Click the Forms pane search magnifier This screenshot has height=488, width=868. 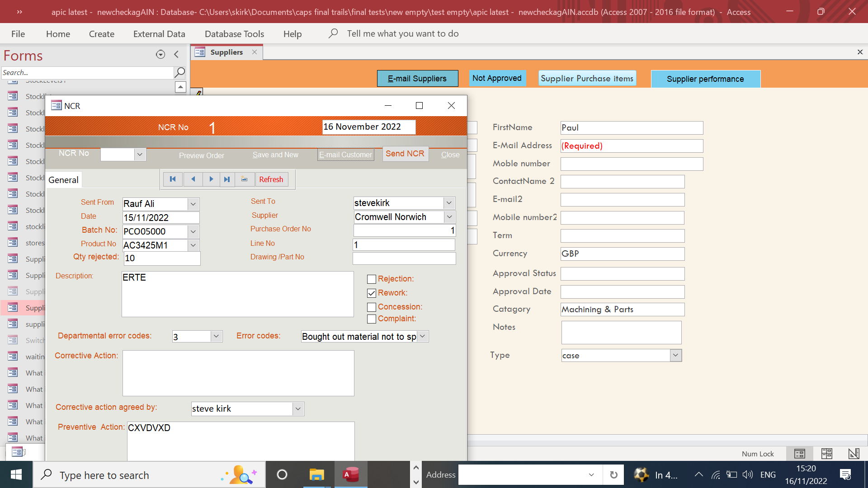pos(179,72)
